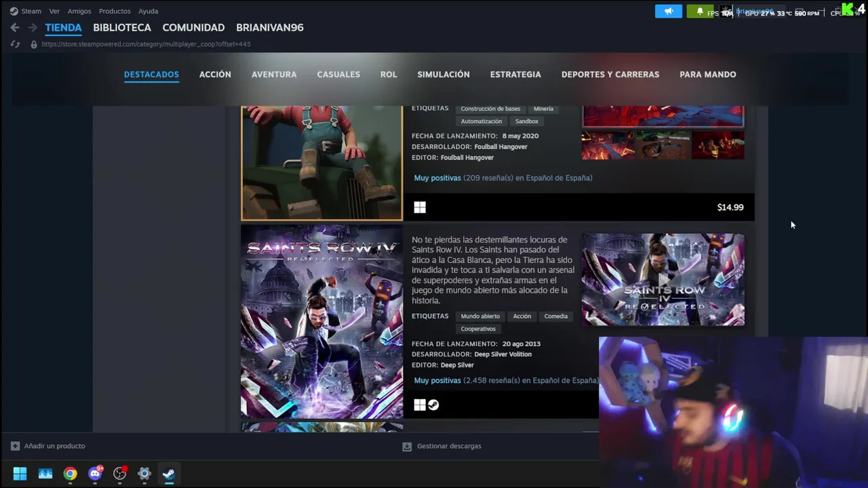Click the Gestionar descargas label
The width and height of the screenshot is (868, 488).
coord(449,446)
